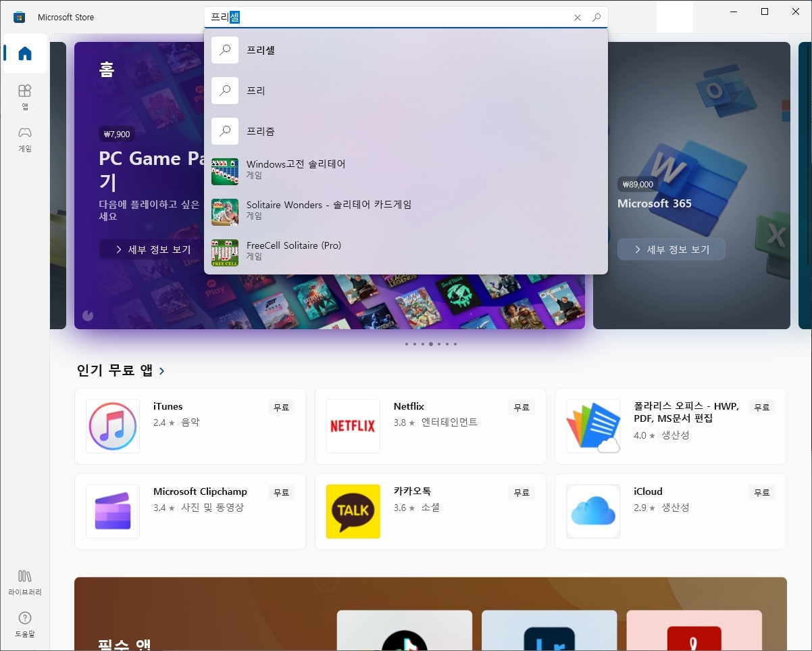
Task: Click 무료 button on 카카오톡 card
Action: 522,493
